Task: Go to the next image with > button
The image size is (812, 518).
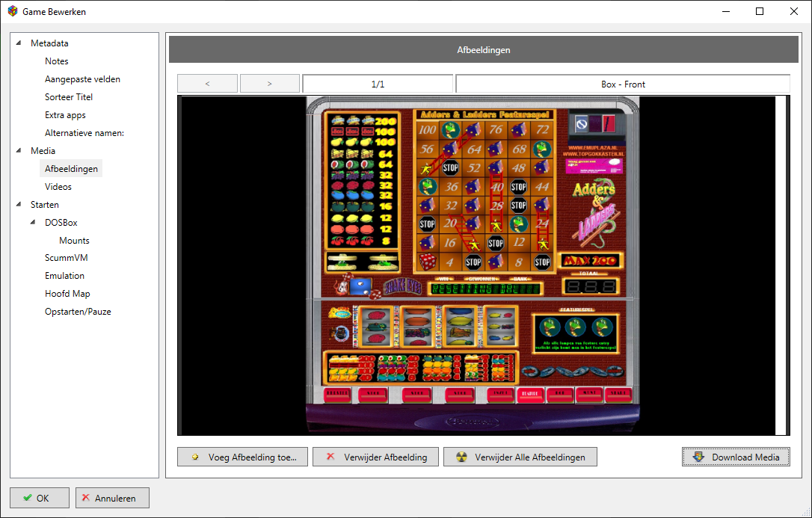Action: tap(269, 83)
